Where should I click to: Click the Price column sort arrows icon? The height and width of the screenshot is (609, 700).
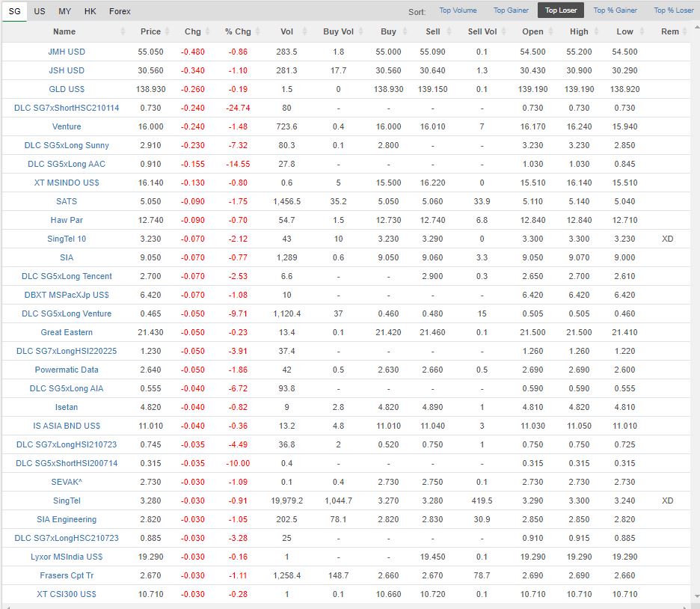pyautogui.click(x=167, y=31)
